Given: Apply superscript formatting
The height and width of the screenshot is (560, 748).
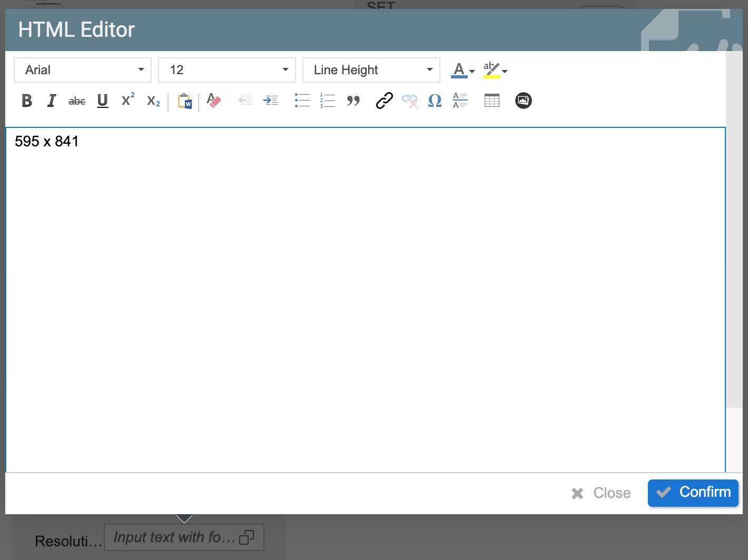Looking at the screenshot, I should [x=128, y=100].
